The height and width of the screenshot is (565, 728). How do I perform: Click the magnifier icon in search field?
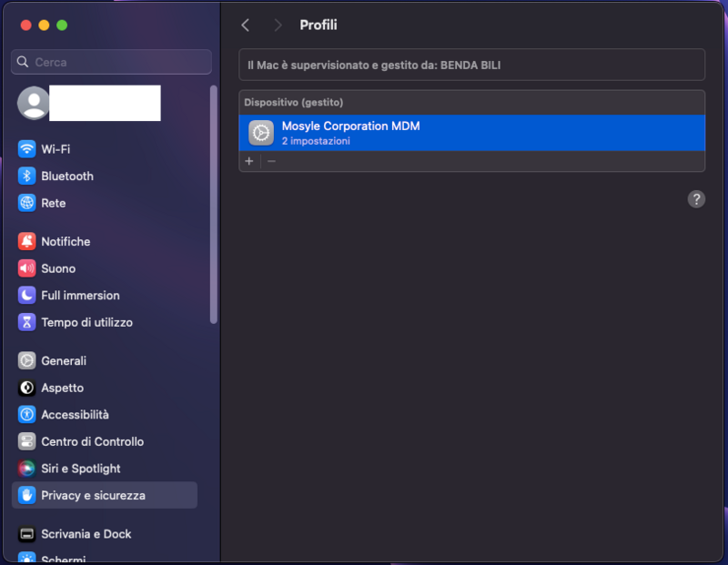click(x=23, y=62)
